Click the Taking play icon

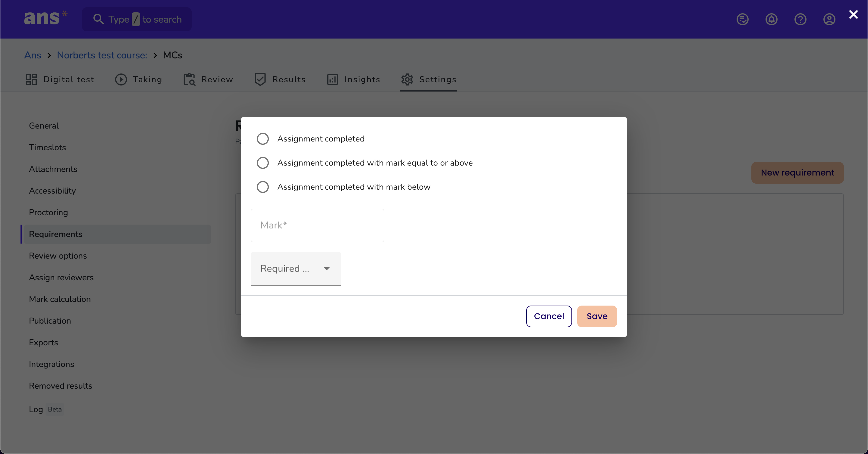click(121, 79)
